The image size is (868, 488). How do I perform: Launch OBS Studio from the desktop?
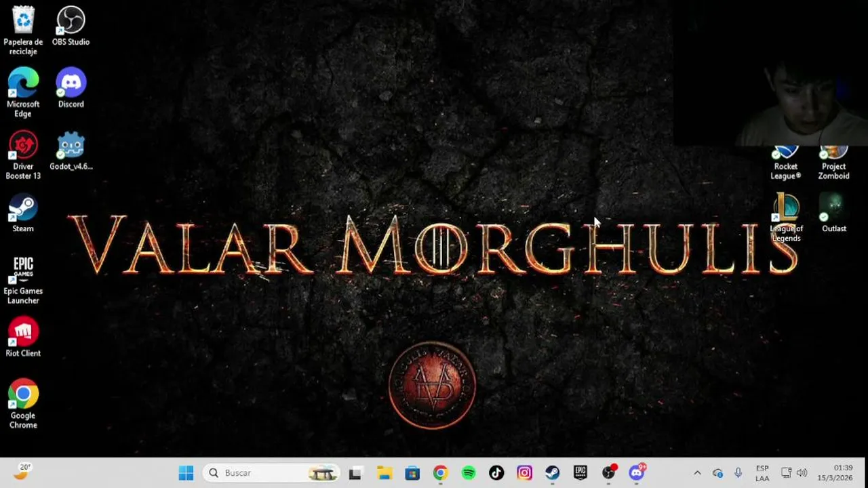coord(71,26)
